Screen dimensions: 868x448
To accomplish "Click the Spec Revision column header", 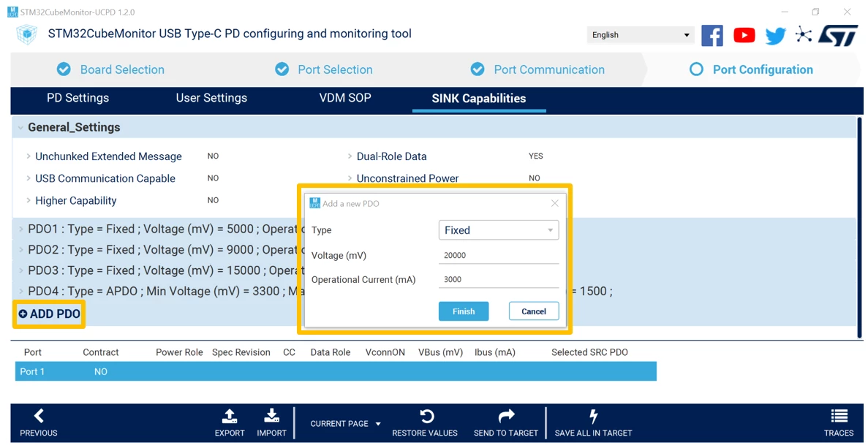I will click(241, 352).
